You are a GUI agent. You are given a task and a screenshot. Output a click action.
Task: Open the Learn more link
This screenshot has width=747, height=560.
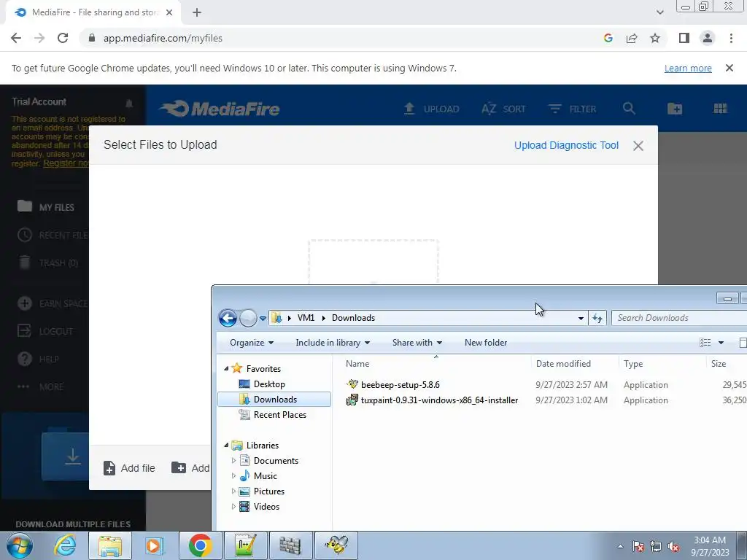pyautogui.click(x=688, y=68)
